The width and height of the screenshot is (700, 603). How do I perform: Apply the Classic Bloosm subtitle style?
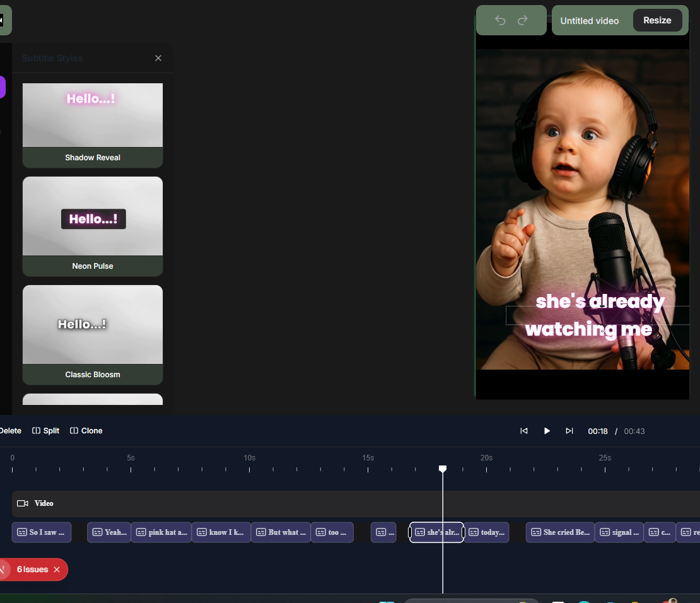click(x=93, y=335)
